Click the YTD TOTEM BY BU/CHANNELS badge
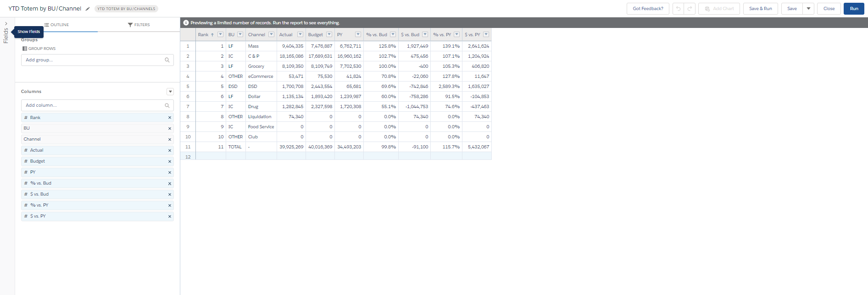868x295 pixels. [x=126, y=9]
